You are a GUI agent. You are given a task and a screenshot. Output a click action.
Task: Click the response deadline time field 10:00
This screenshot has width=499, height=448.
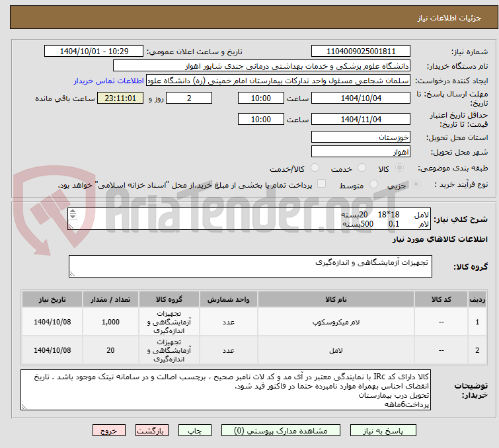(260, 98)
